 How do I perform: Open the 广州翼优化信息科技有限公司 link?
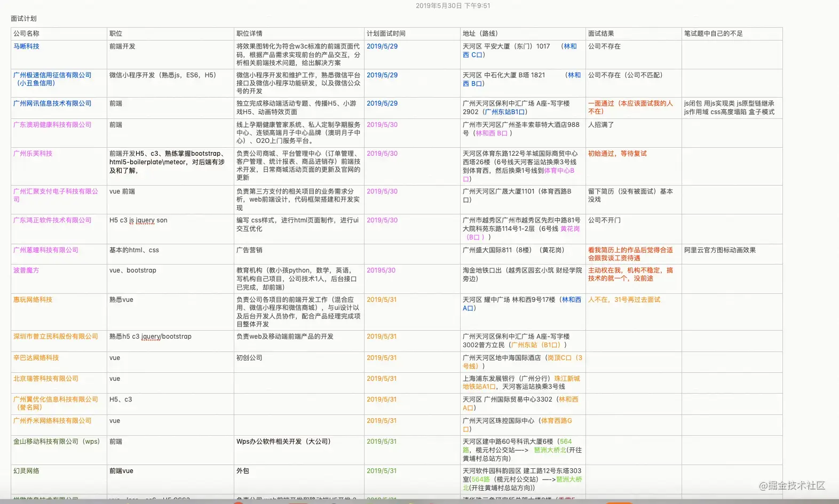pyautogui.click(x=56, y=403)
